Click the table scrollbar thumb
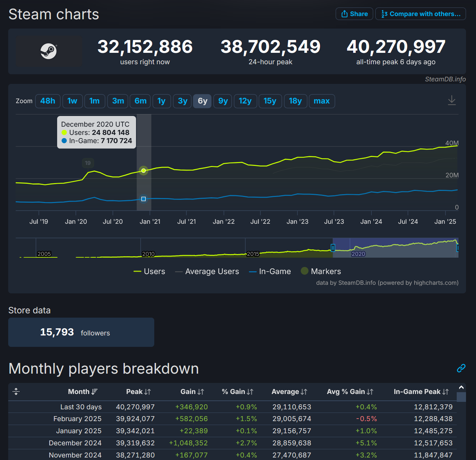 pyautogui.click(x=461, y=397)
